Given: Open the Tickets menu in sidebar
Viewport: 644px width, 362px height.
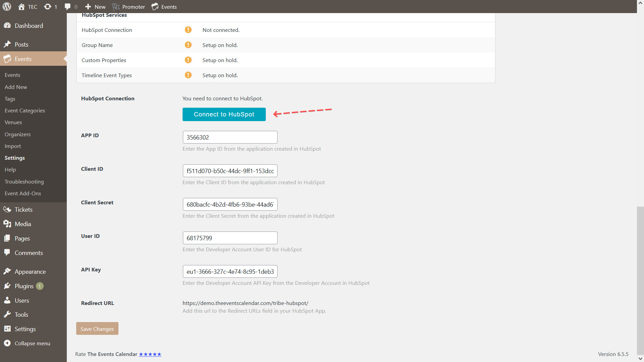Looking at the screenshot, I should click(23, 209).
